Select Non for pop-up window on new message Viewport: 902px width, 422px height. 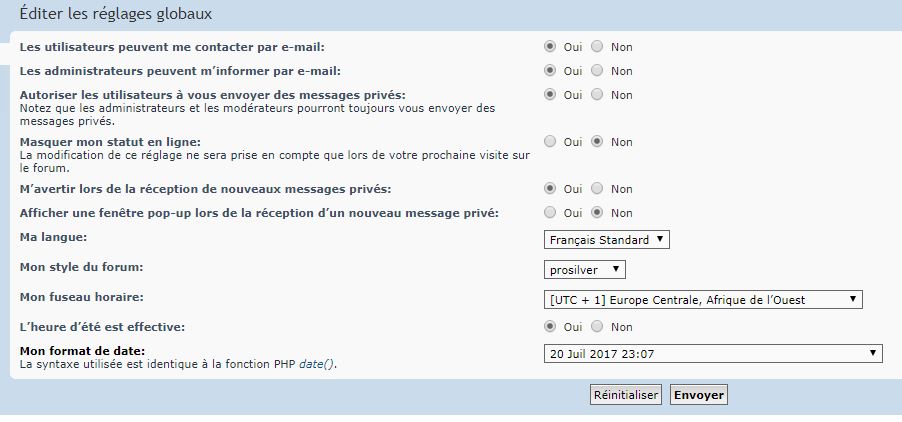pos(597,212)
